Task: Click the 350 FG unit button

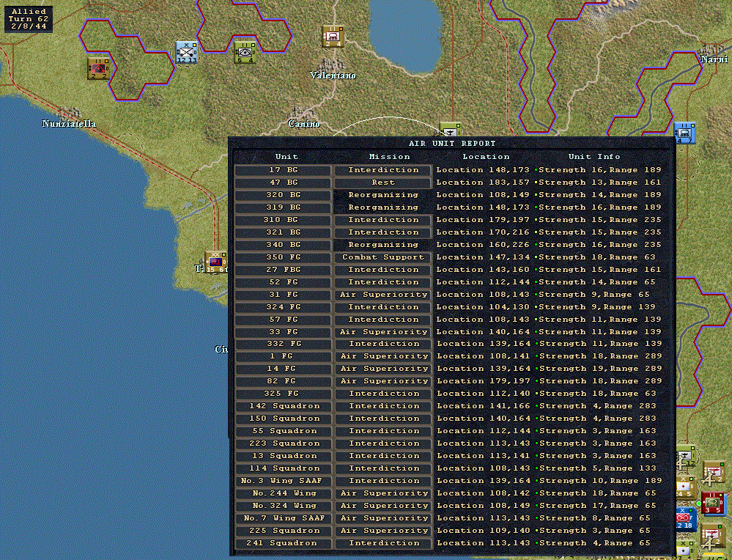Action: tap(283, 257)
